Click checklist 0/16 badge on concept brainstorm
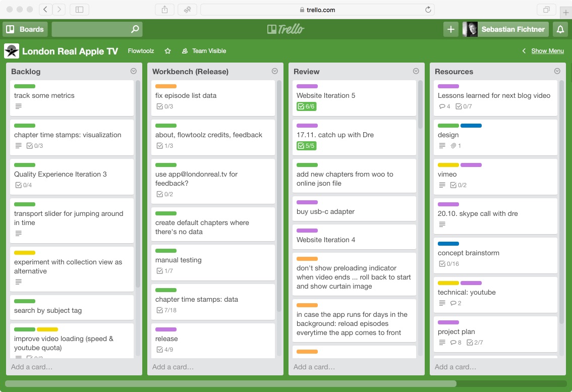Image resolution: width=572 pixels, height=392 pixels. click(449, 264)
